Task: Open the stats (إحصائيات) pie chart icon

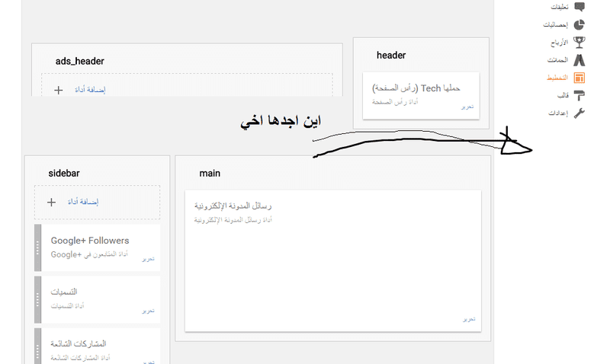Action: 579,24
